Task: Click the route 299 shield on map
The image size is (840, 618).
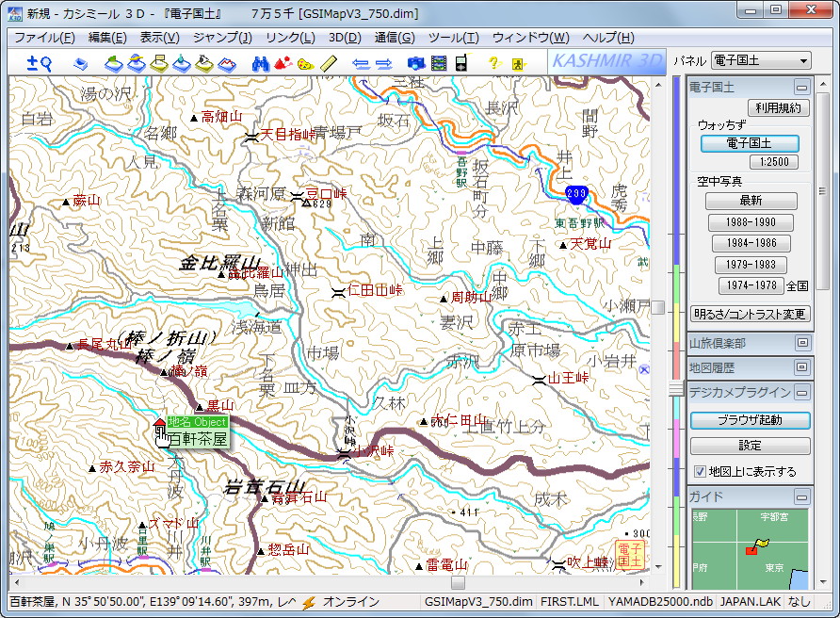Action: coord(576,194)
